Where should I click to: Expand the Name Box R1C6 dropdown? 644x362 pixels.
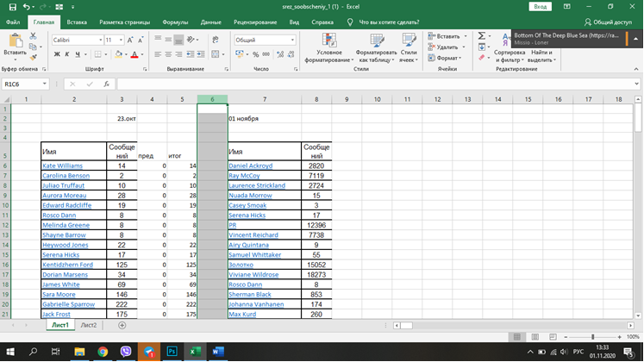(44, 84)
